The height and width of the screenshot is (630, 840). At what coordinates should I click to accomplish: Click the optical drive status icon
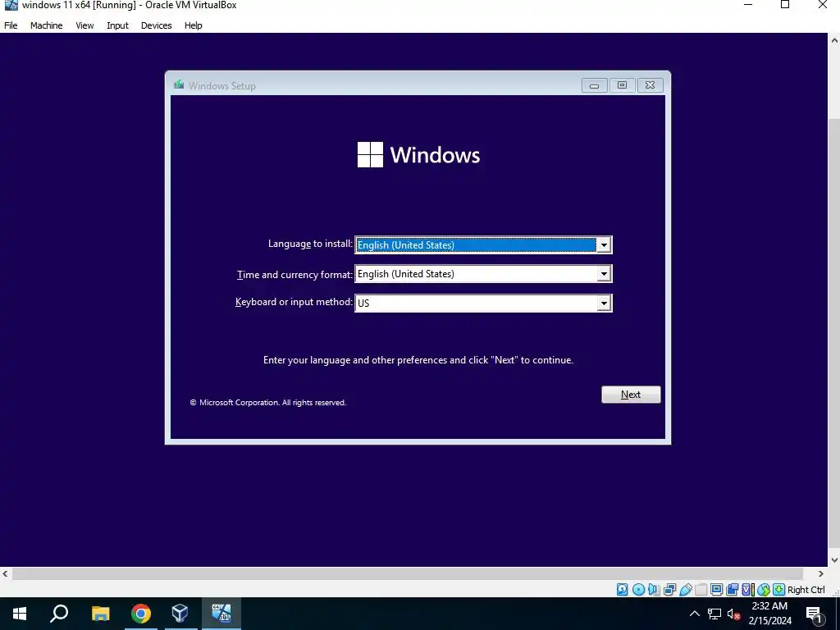click(638, 589)
